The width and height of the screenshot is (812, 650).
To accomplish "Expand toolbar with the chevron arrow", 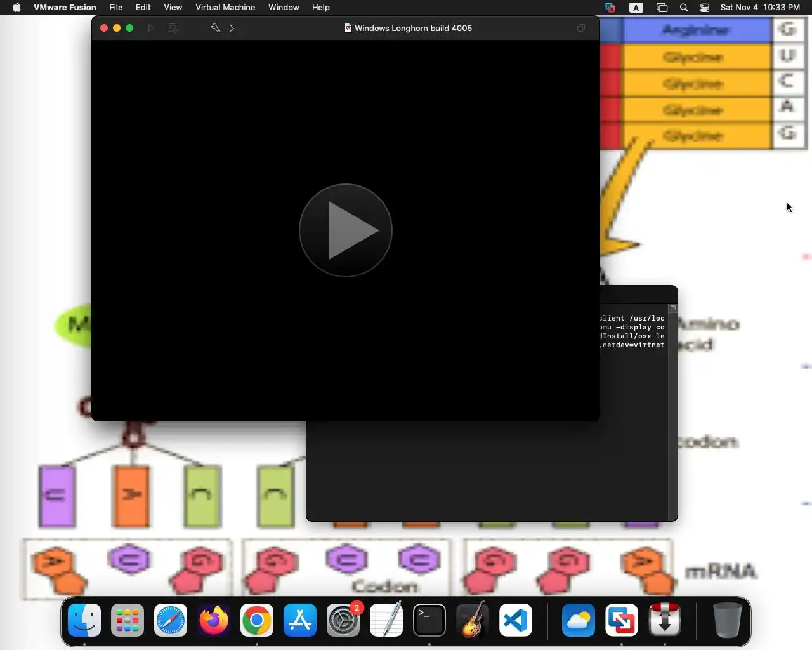I will point(232,28).
